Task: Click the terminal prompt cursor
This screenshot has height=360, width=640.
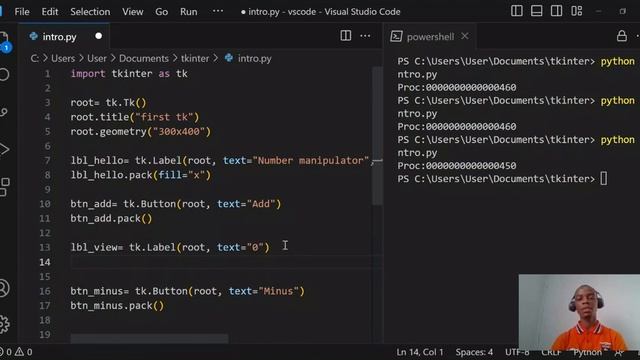Action: pos(604,179)
